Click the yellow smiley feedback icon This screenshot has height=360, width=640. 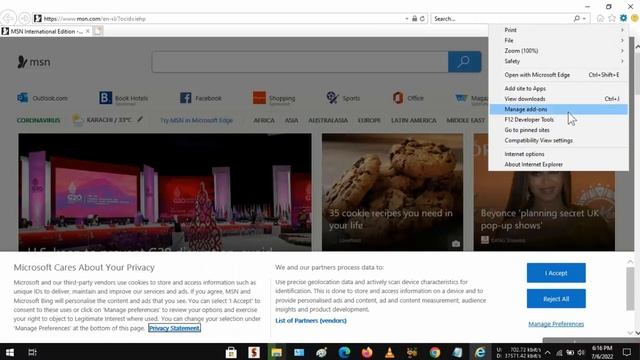[x=634, y=18]
